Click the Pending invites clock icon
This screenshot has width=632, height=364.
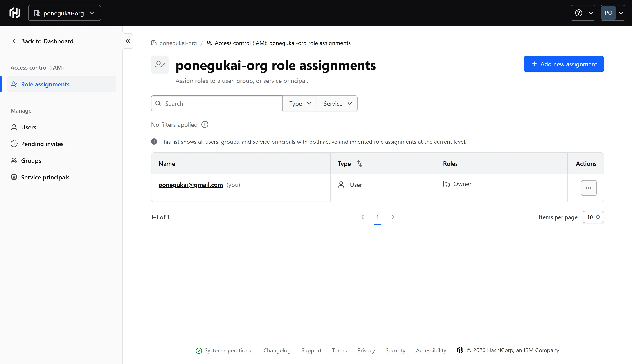(14, 144)
